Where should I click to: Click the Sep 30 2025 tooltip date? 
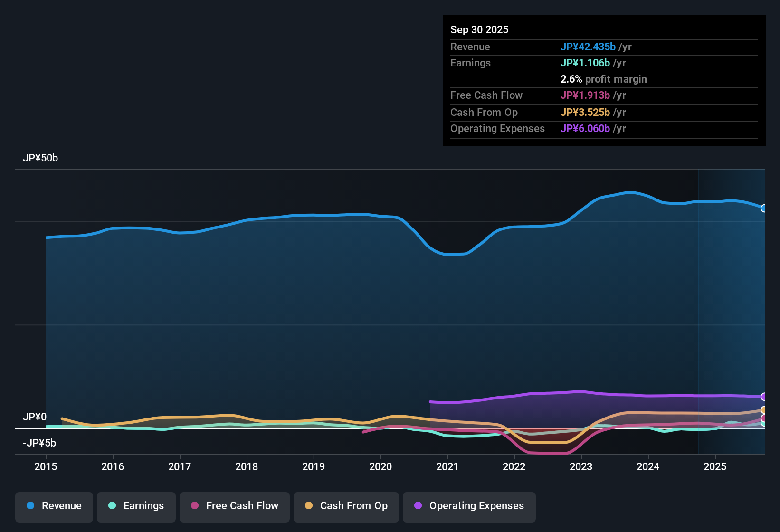[479, 30]
